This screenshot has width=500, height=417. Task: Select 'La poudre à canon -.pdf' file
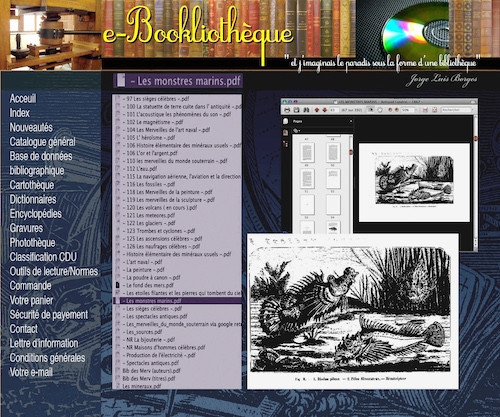[x=177, y=277]
